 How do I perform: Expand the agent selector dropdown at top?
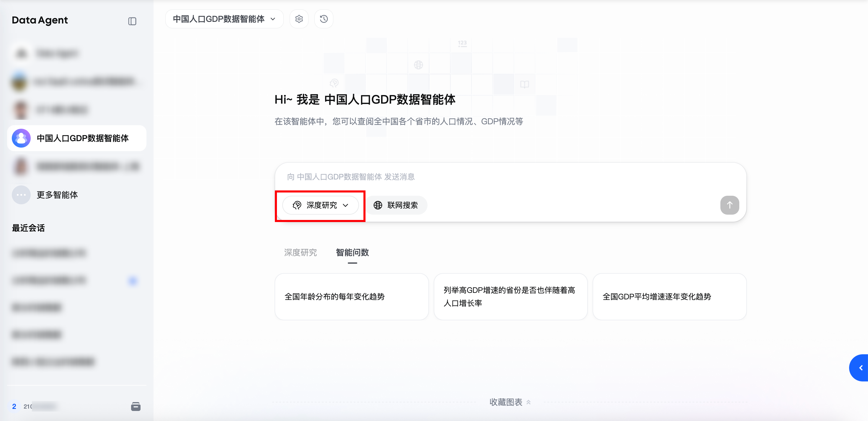tap(224, 19)
